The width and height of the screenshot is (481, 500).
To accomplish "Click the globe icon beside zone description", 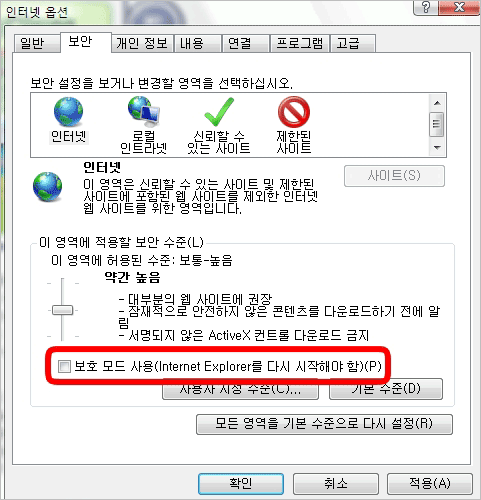I will click(x=47, y=187).
